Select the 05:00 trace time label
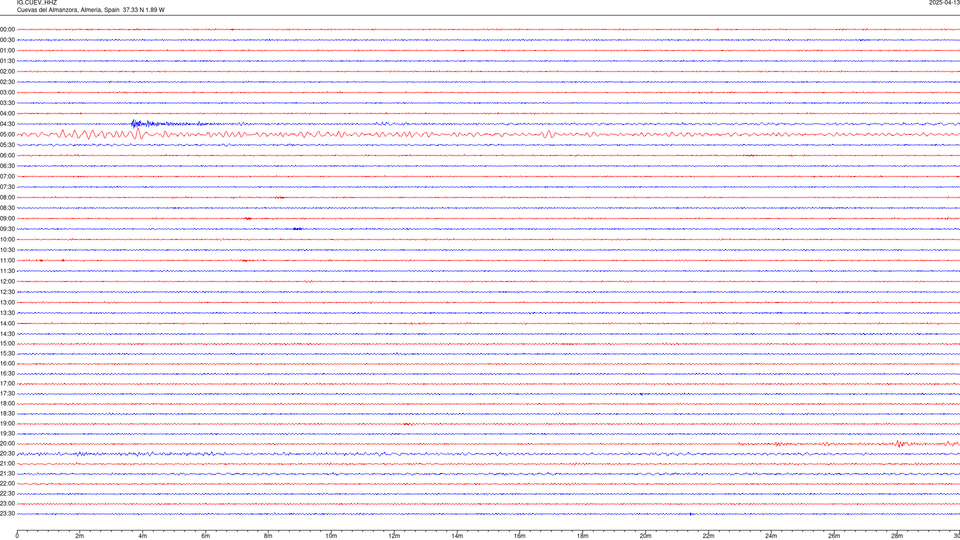960x540 pixels. coord(7,134)
